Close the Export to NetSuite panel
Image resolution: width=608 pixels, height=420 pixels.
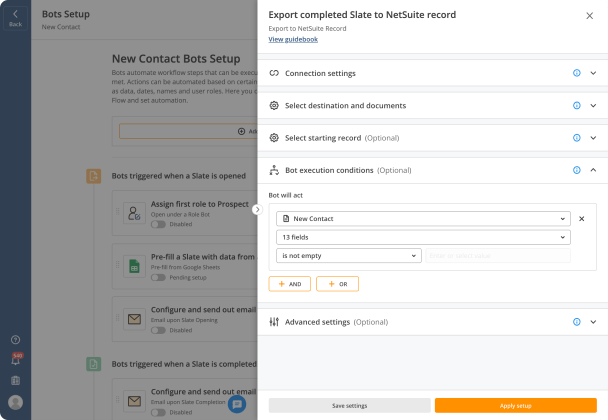589,16
